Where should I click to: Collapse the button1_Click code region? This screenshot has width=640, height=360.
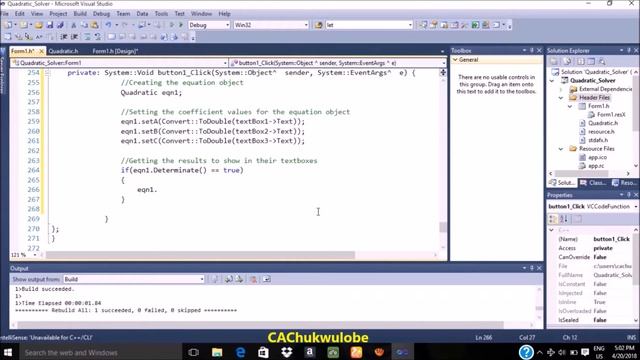[47, 73]
